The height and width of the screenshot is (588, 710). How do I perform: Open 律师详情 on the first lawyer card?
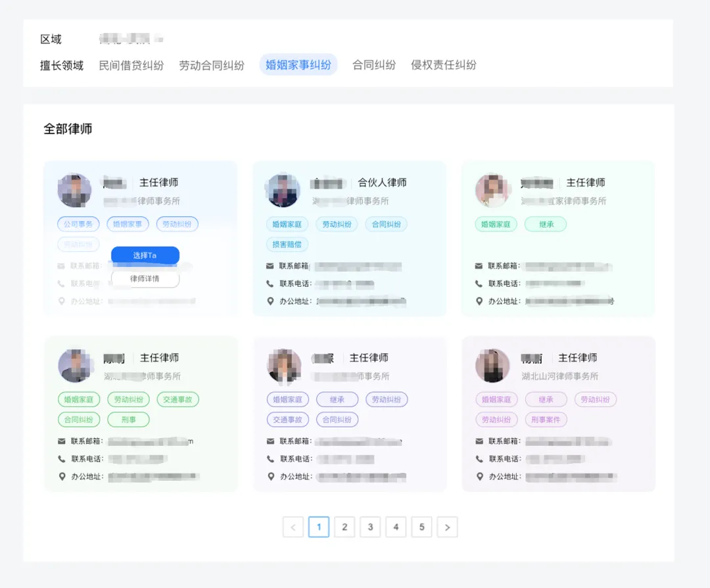[145, 278]
